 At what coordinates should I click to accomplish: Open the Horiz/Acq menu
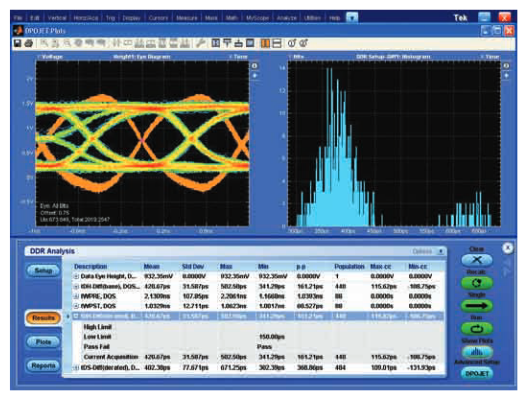[86, 18]
